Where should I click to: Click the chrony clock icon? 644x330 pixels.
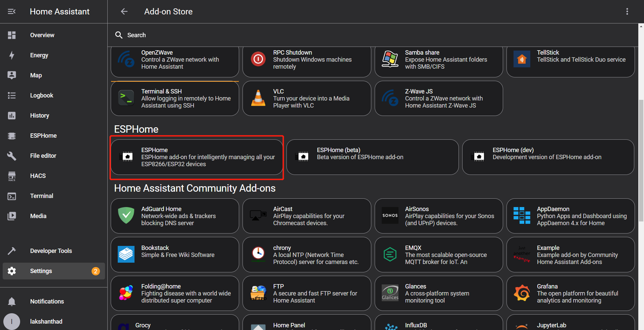258,254
